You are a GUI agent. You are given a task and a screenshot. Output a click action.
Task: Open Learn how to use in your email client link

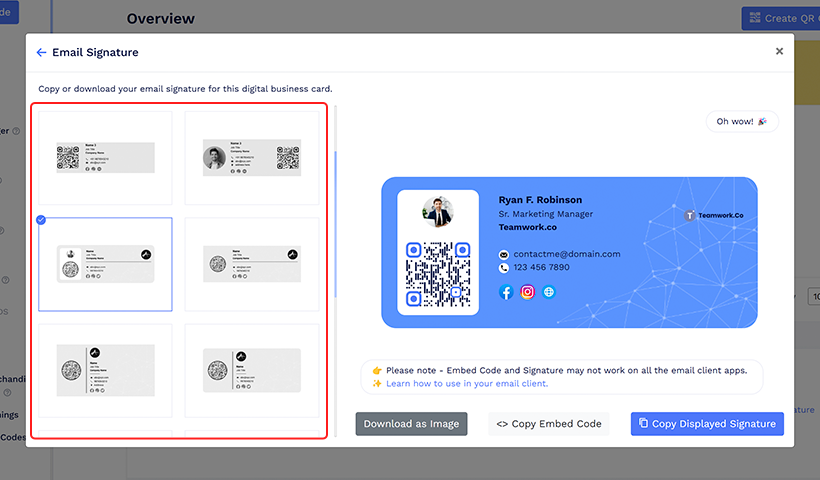tap(467, 383)
